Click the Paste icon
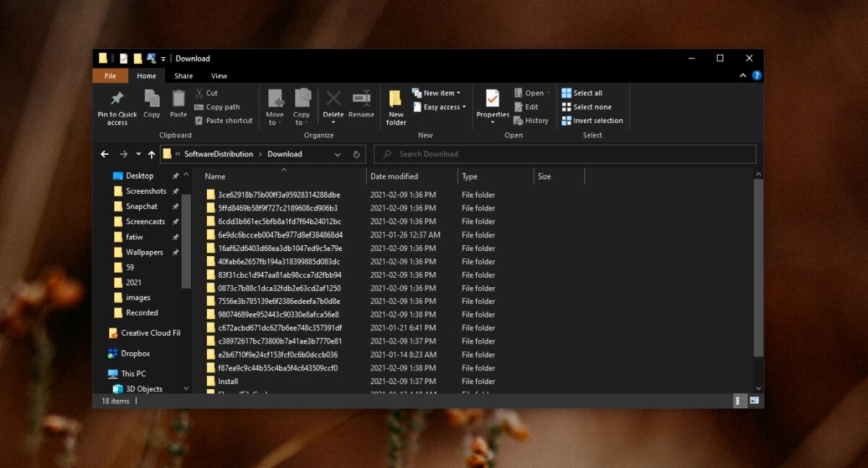 (178, 103)
